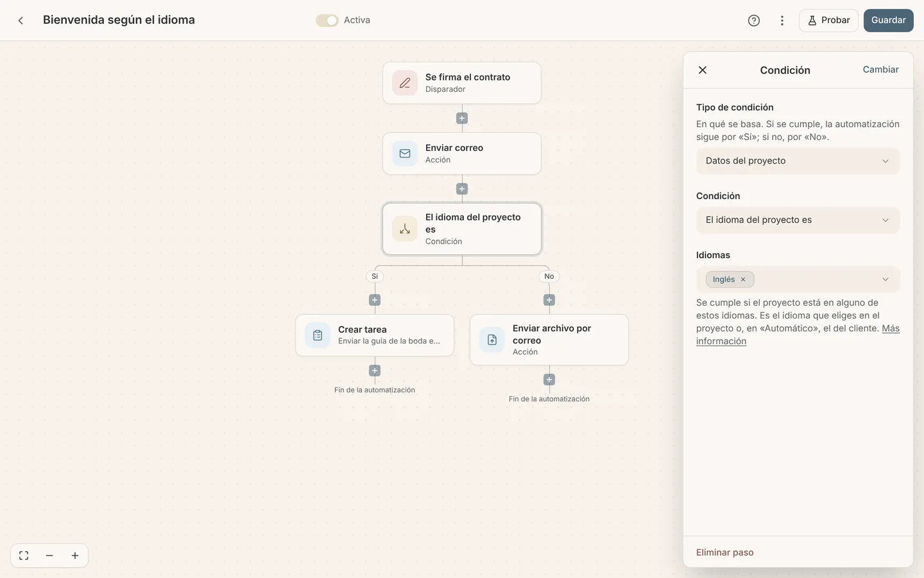Fit the canvas to screen
924x578 pixels.
(24, 556)
